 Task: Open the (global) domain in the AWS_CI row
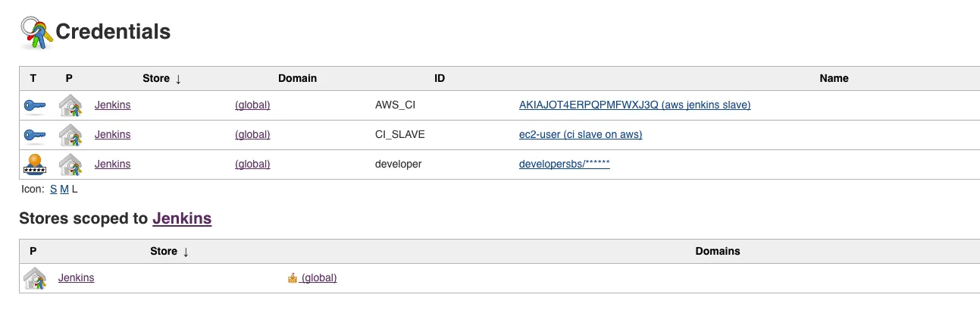point(252,105)
